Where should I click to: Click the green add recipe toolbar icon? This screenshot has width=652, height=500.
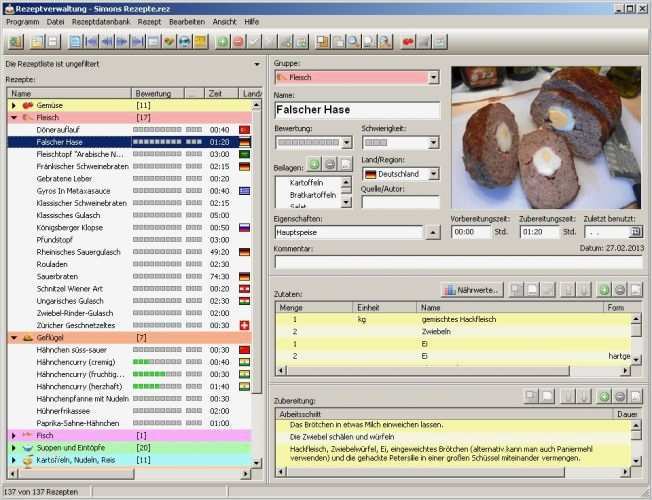coord(221,42)
